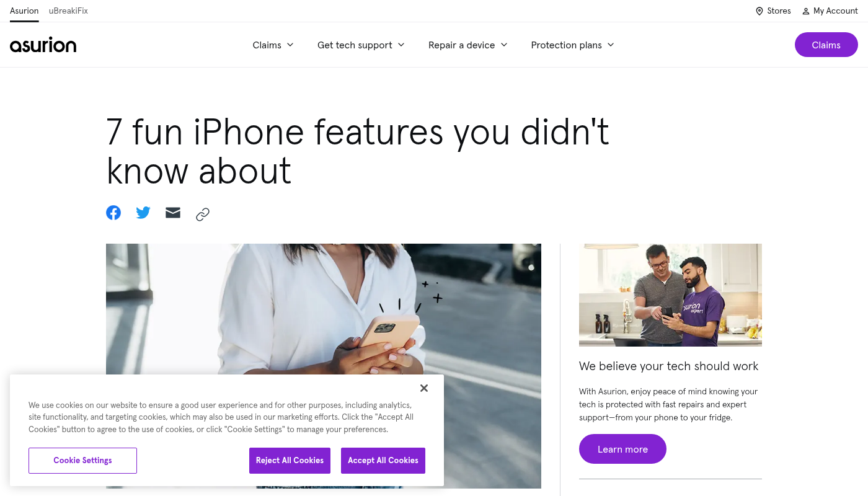This screenshot has height=496, width=868.
Task: Click the Asurion logo
Action: [x=43, y=45]
